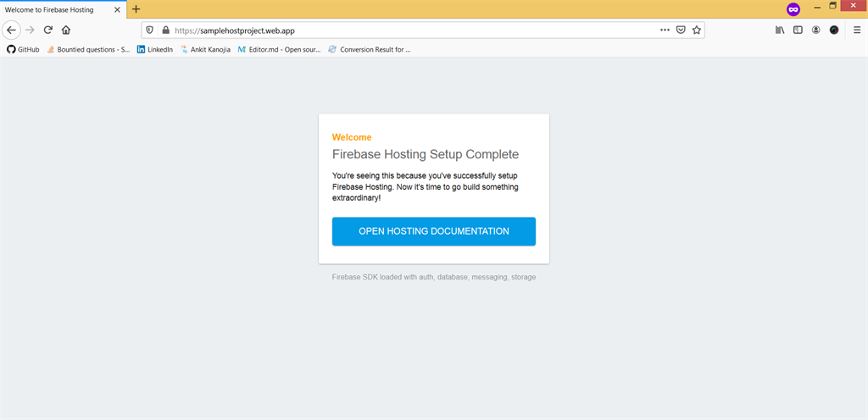This screenshot has height=420, width=868.
Task: Select the Welcome to Firebase Hosting tab
Action: point(63,9)
